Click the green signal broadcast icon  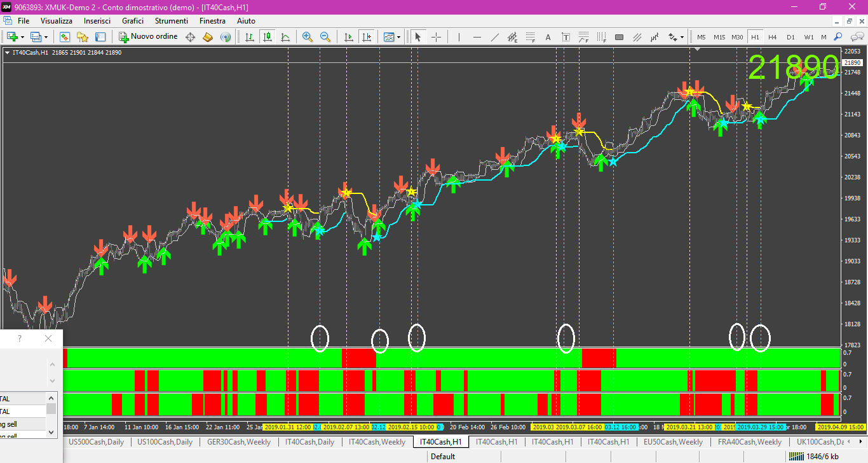pos(226,37)
